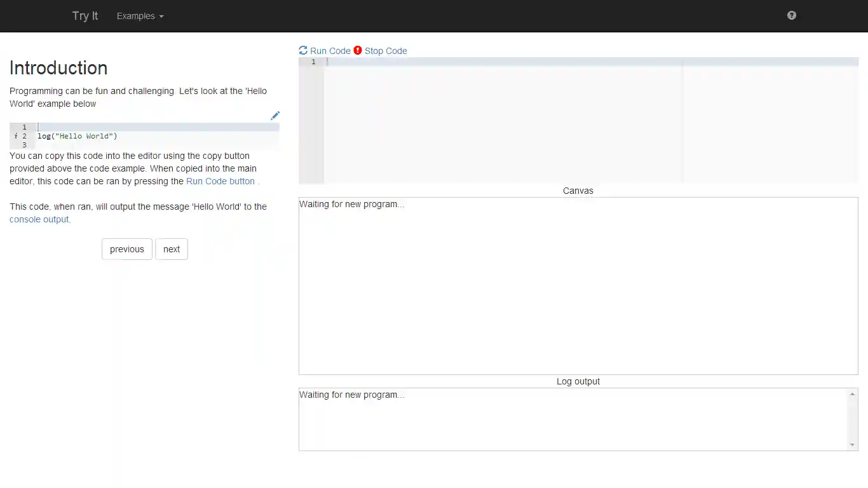Click the up arrow of Log output scrollbar
Screen dimensions: 868x488
852,395
